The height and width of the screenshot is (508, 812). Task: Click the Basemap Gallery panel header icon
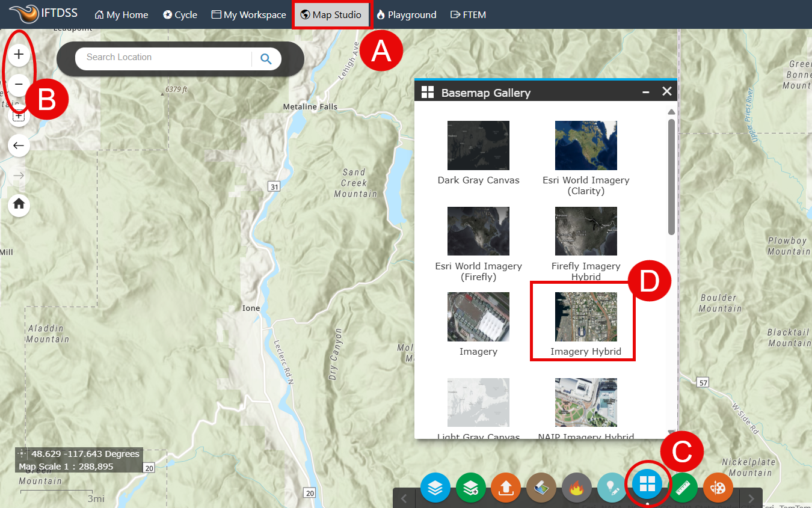[428, 91]
